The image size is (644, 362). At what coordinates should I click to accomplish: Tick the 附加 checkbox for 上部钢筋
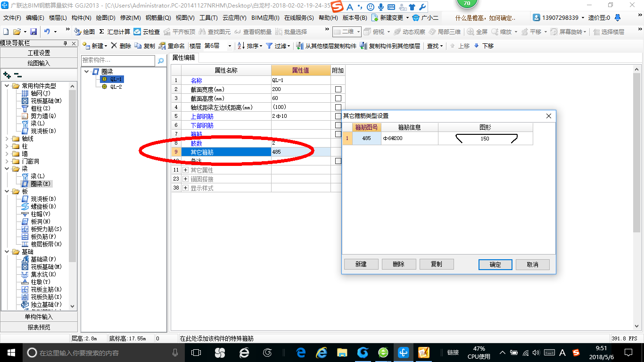click(x=338, y=116)
